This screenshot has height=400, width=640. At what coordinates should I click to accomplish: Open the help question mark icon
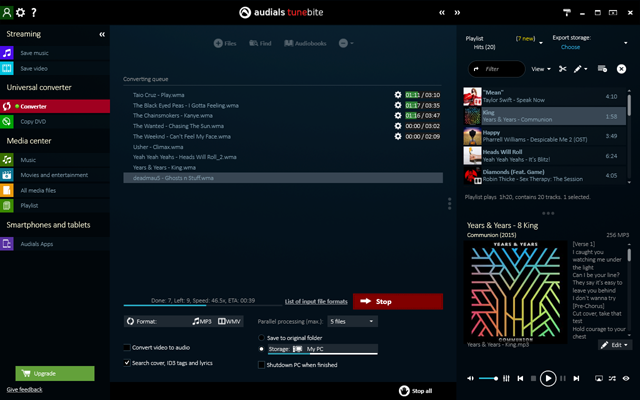[34, 12]
